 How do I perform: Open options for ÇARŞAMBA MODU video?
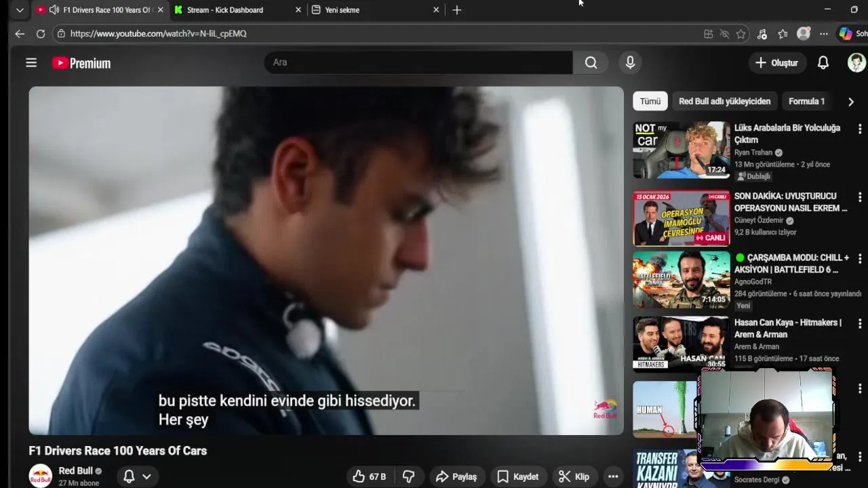(860, 259)
